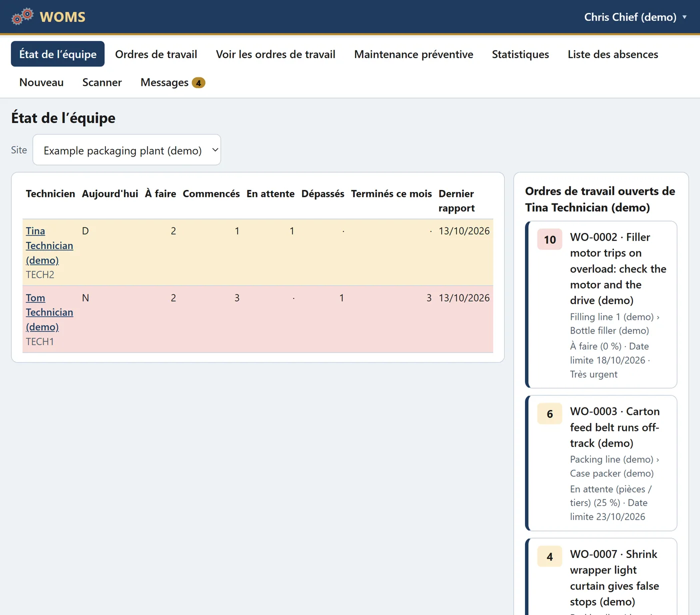Image resolution: width=700 pixels, height=615 pixels.
Task: Open the Site dropdown selector
Action: [x=126, y=150]
